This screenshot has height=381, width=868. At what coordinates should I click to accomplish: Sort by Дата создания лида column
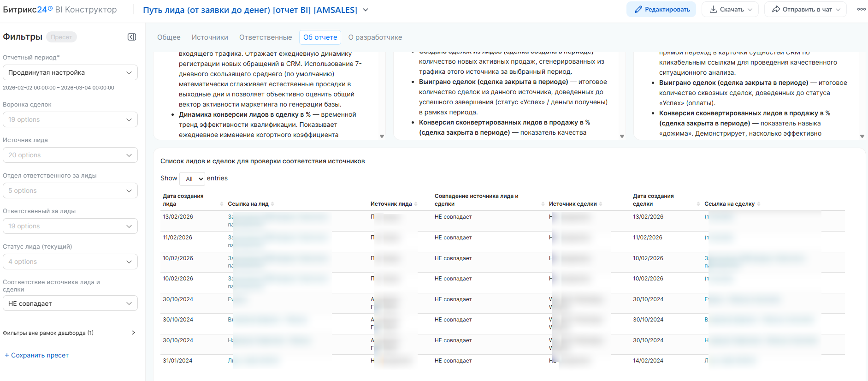coord(222,204)
